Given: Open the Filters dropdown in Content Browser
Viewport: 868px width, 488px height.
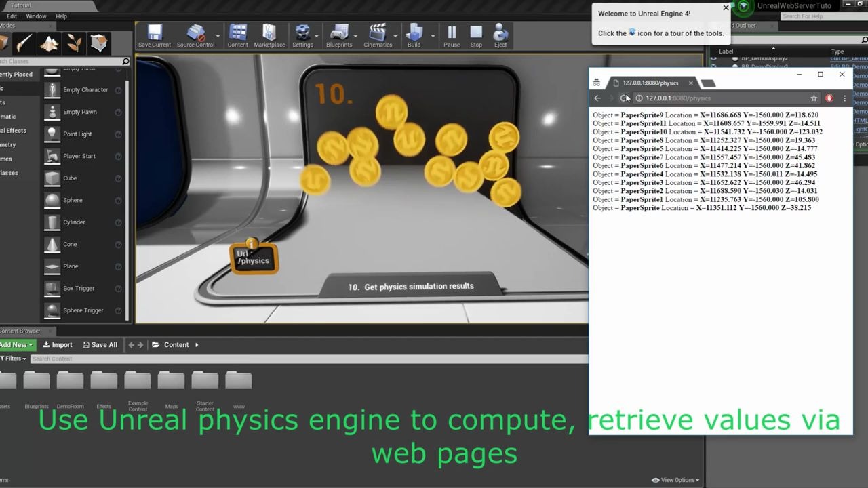Looking at the screenshot, I should tap(13, 359).
